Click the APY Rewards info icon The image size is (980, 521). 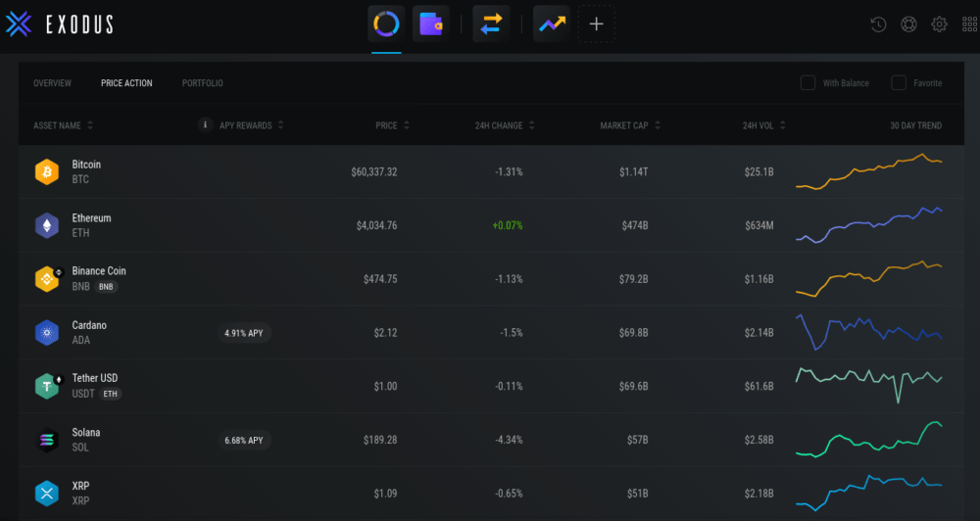(x=205, y=125)
